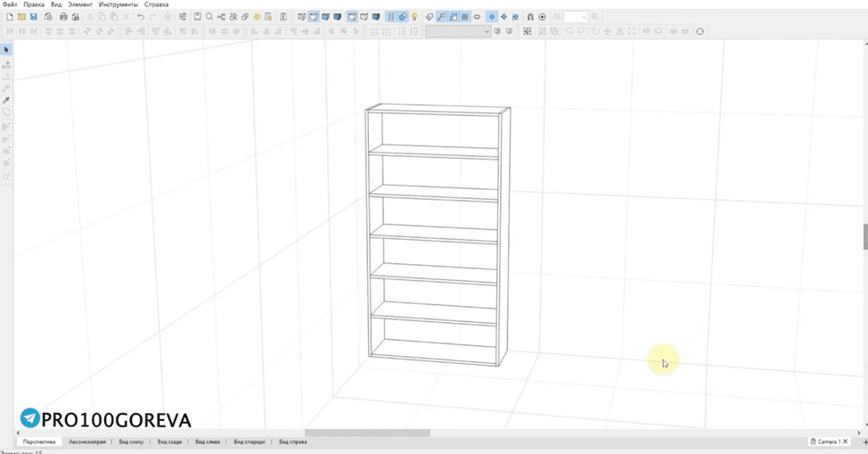This screenshot has height=454, width=868.
Task: Click the Undo arrow icon
Action: [141, 17]
